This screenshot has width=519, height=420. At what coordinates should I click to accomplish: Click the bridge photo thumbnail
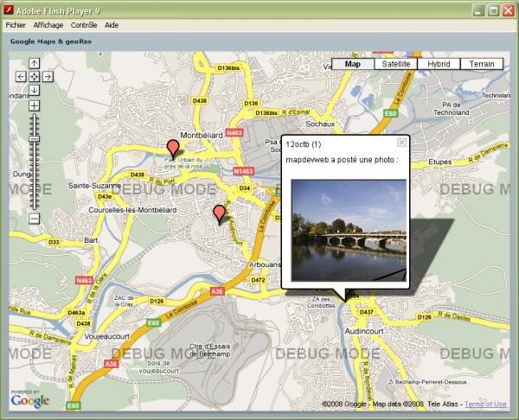(349, 231)
